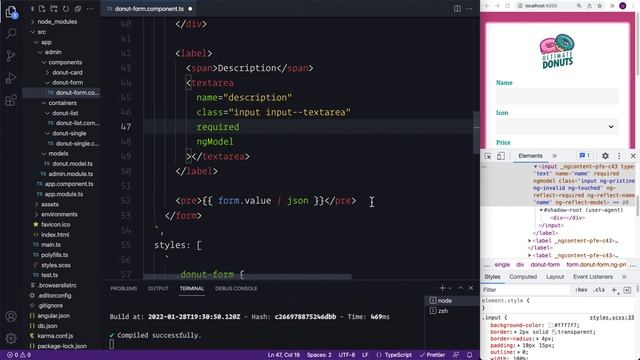Screen dimensions: 640x360
Task: Switch to the OUTPUT panel tab
Action: pos(158,288)
